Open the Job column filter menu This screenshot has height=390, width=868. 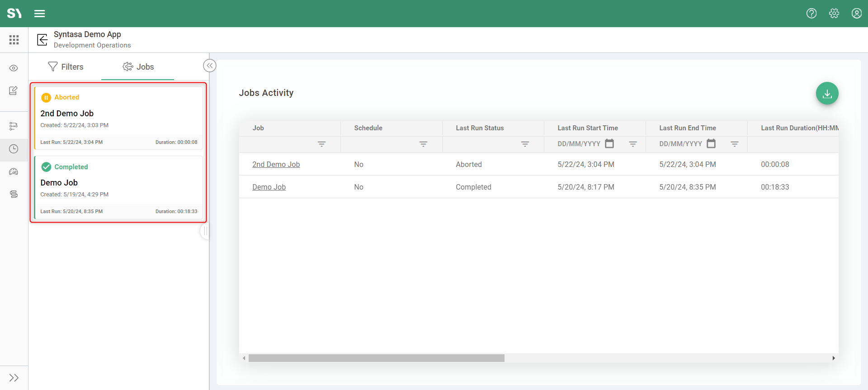321,144
